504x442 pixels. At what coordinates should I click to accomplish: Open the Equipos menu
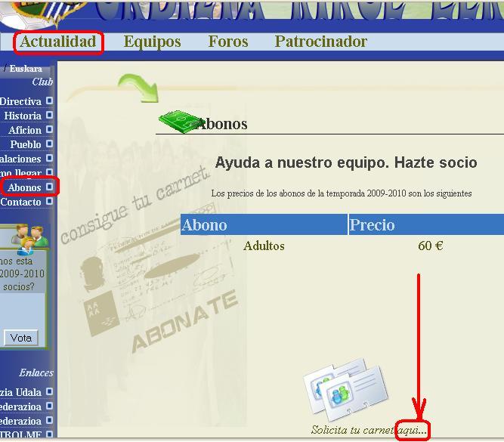(152, 42)
